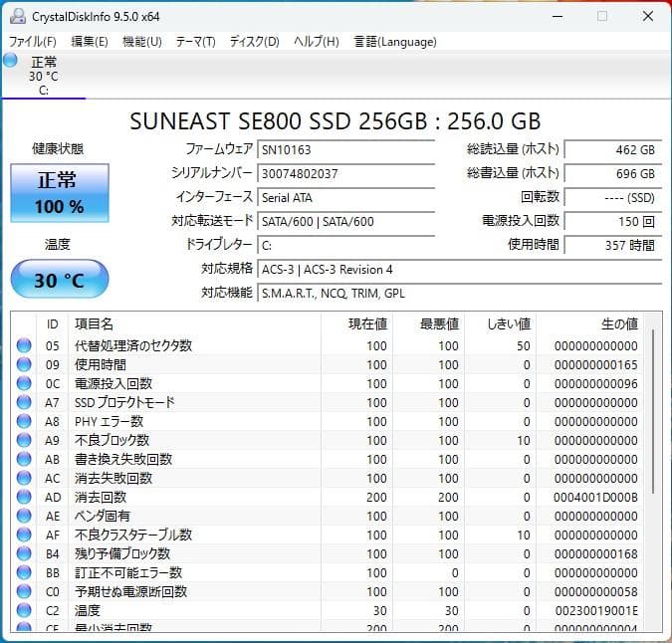Select the 訂正不可能エラー数 row
The width and height of the screenshot is (672, 643).
point(327,572)
